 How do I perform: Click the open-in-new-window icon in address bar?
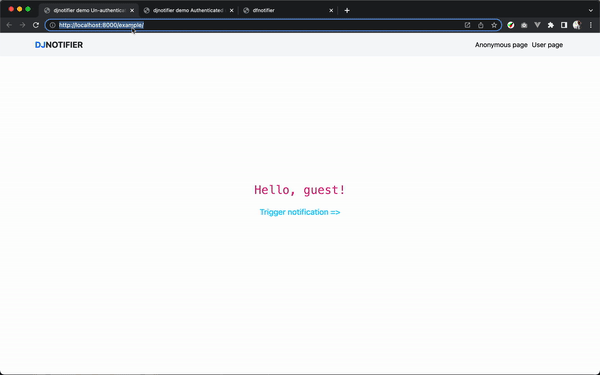coord(467,25)
